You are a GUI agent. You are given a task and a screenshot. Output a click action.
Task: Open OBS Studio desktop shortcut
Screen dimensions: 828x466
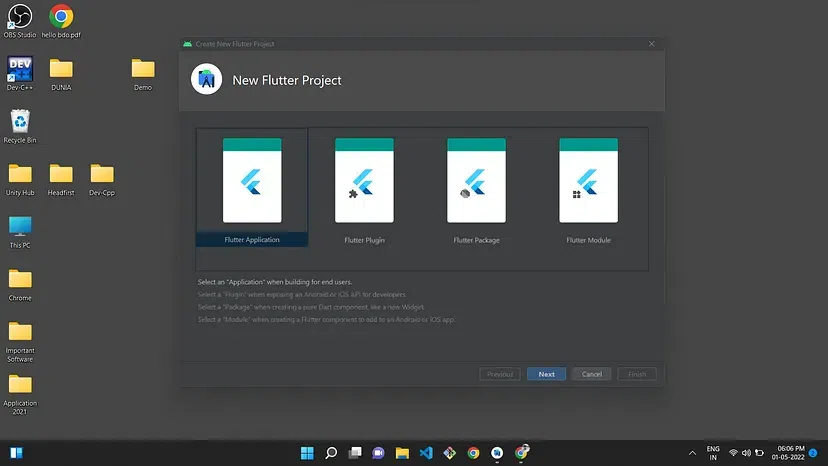coord(20,21)
